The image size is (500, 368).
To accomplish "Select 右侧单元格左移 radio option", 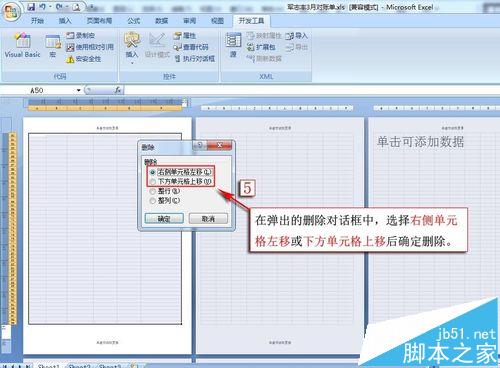I will [180, 172].
